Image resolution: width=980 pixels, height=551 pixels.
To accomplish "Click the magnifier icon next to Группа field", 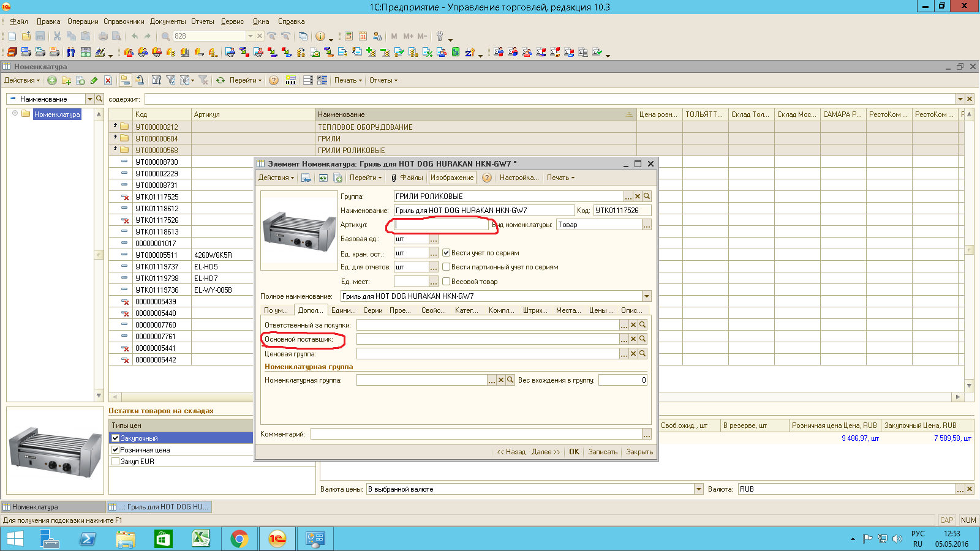I will coord(647,197).
